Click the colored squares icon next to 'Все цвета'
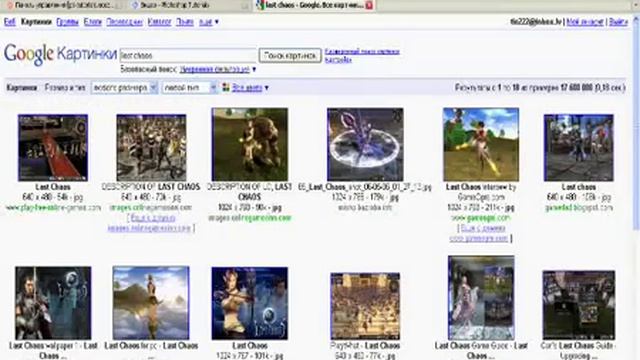Viewport: 640px width, 360px height. pyautogui.click(x=226, y=87)
